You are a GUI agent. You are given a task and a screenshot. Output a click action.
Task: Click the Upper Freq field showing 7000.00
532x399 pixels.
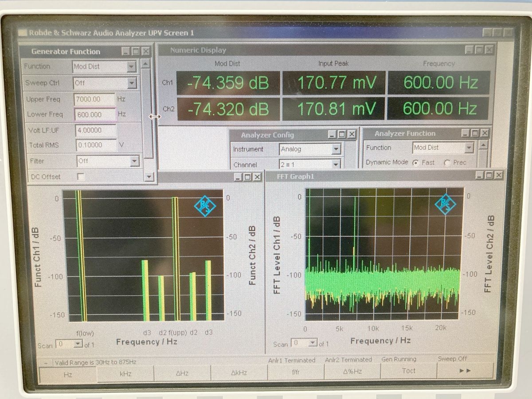click(94, 99)
